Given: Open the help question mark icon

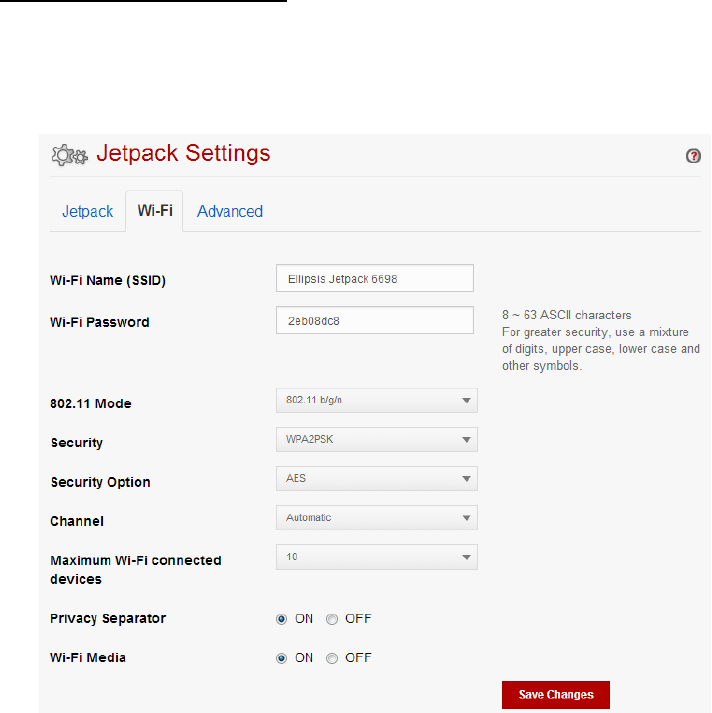Looking at the screenshot, I should click(x=693, y=156).
